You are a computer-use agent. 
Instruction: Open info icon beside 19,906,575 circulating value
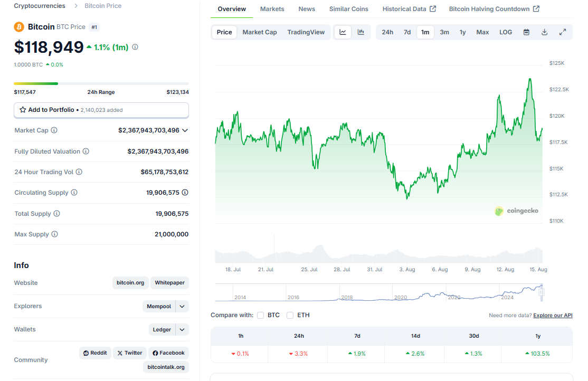(x=185, y=193)
